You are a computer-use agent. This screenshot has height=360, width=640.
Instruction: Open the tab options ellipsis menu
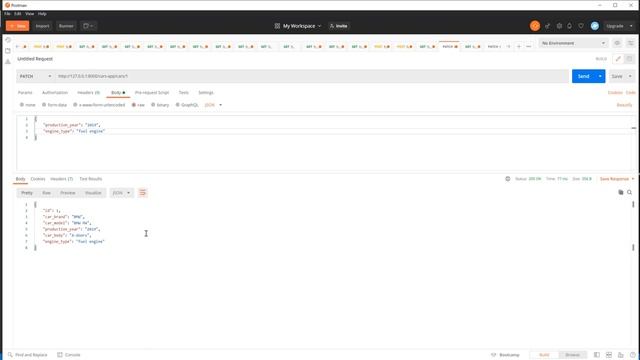pos(529,47)
